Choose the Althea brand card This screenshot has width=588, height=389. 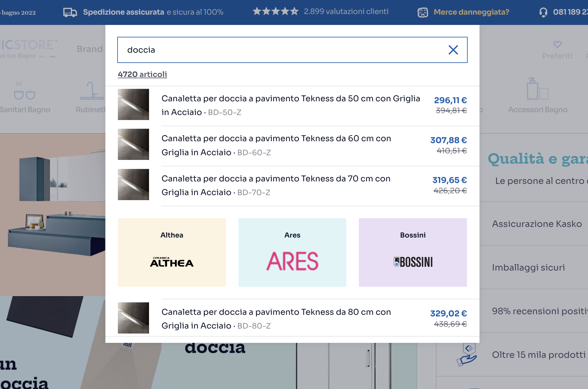click(172, 252)
